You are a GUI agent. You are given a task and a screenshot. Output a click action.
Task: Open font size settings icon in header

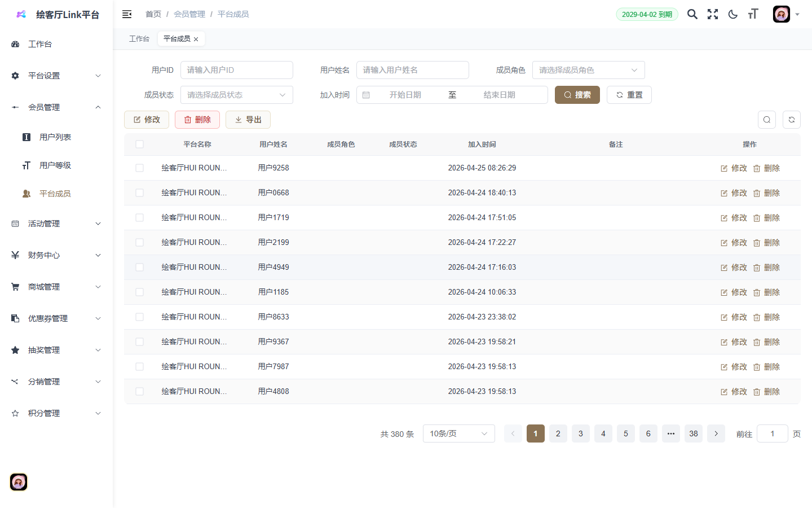click(x=753, y=14)
